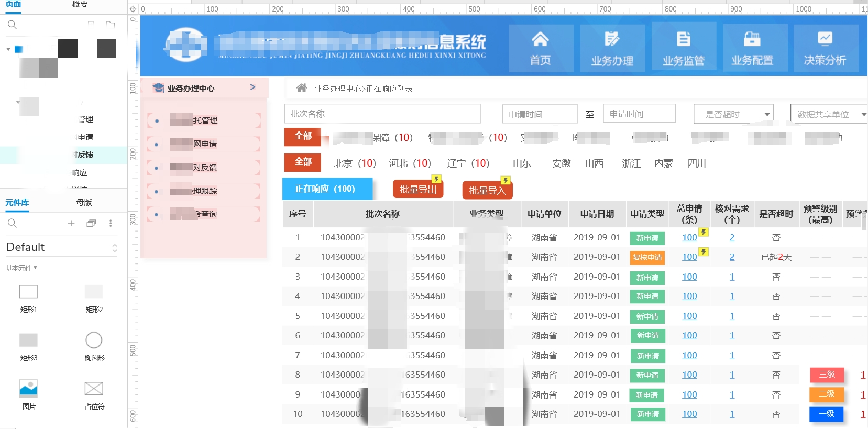Filter by 北京 (10)

[355, 163]
